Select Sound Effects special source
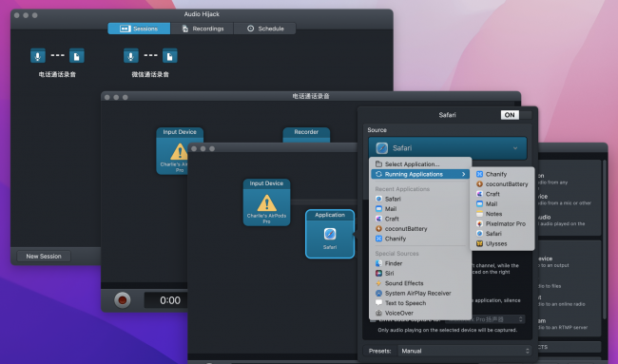The width and height of the screenshot is (618, 364). pyautogui.click(x=420, y=283)
